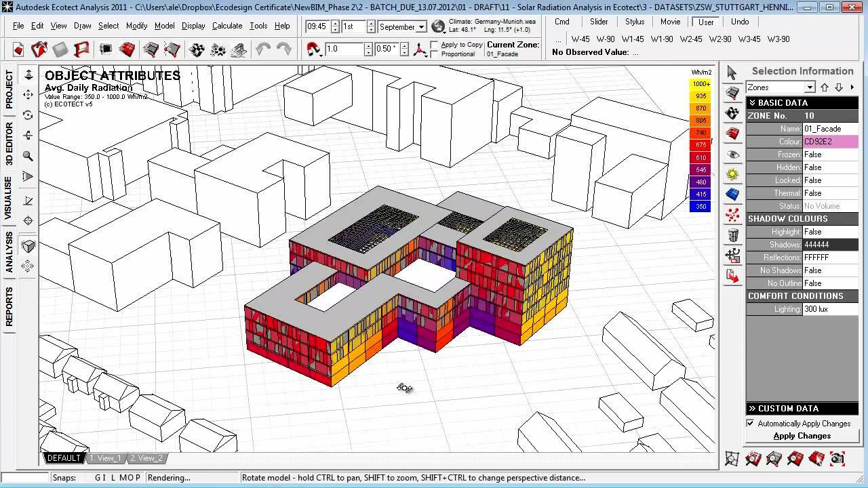This screenshot has height=488, width=868.
Task: Select the magnifier zoom tool
Action: click(28, 156)
